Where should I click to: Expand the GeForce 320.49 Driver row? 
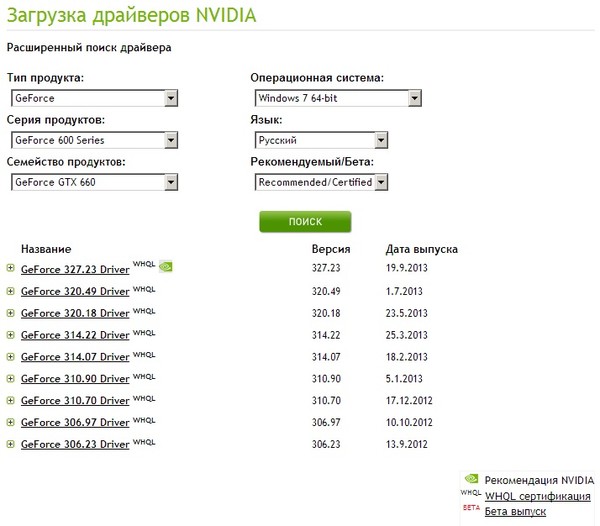[11, 291]
